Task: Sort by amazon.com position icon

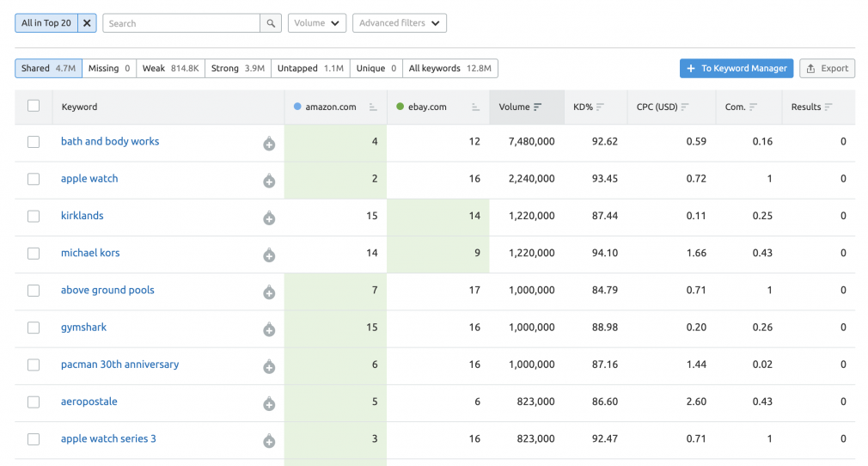Action: [373, 107]
